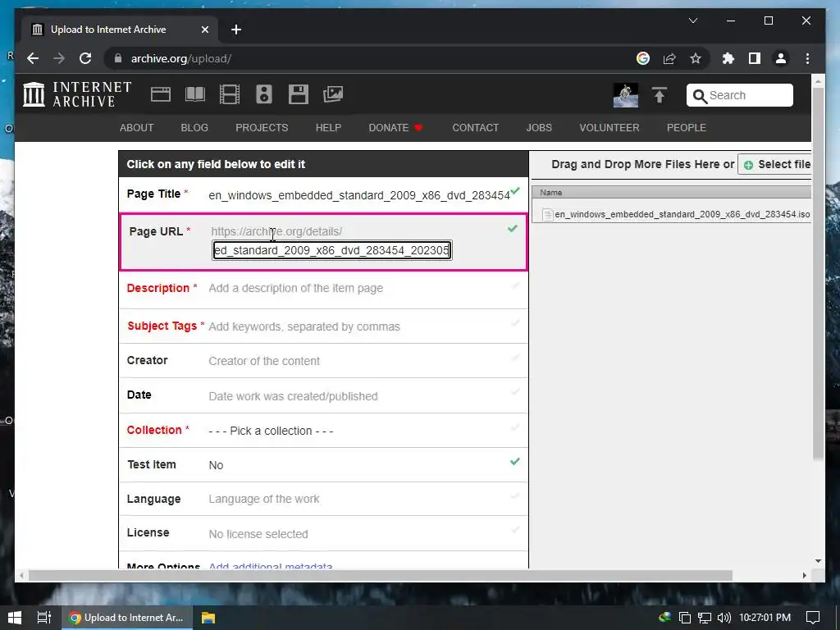Click the Description field placeholder

[x=295, y=288]
